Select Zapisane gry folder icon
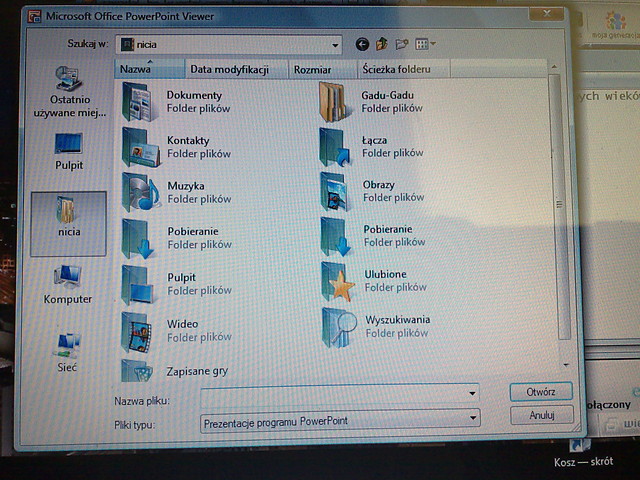This screenshot has height=480, width=640. click(x=137, y=371)
